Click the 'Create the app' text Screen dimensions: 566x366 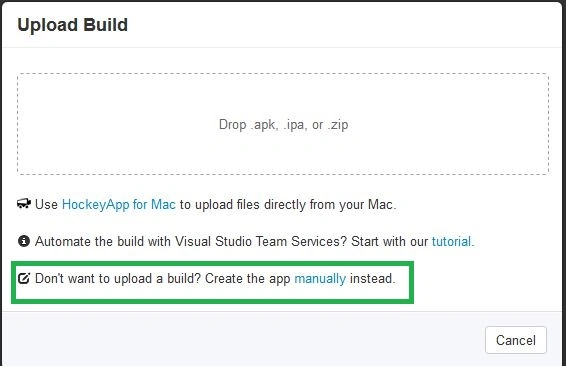tap(248, 279)
